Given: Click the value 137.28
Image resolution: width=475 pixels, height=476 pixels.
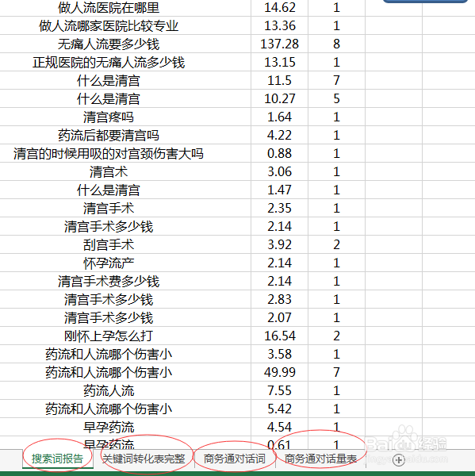Looking at the screenshot, I should click(280, 44).
